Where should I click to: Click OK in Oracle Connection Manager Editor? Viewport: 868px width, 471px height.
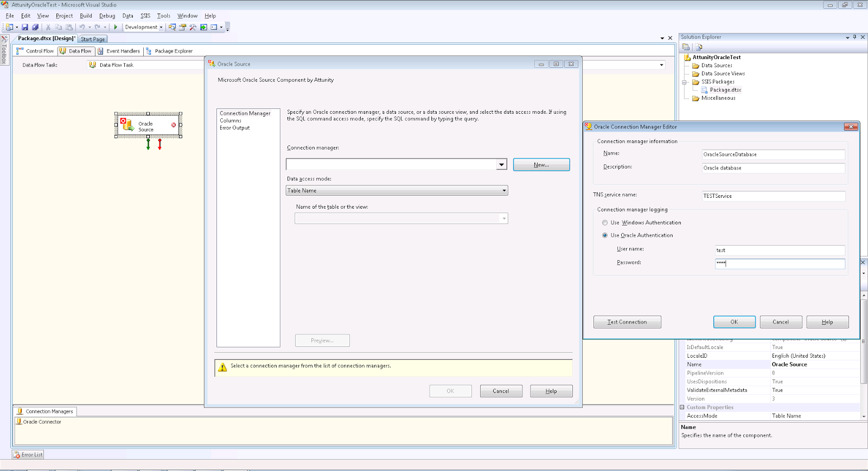pos(735,322)
